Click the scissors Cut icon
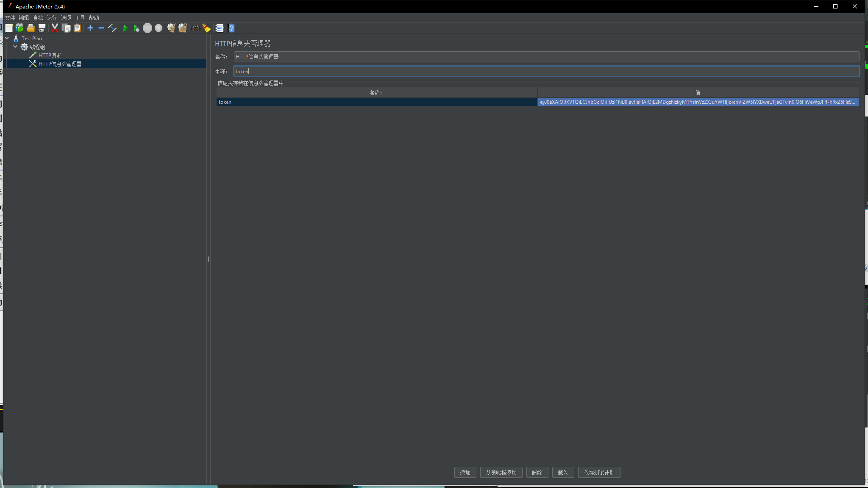 (55, 28)
